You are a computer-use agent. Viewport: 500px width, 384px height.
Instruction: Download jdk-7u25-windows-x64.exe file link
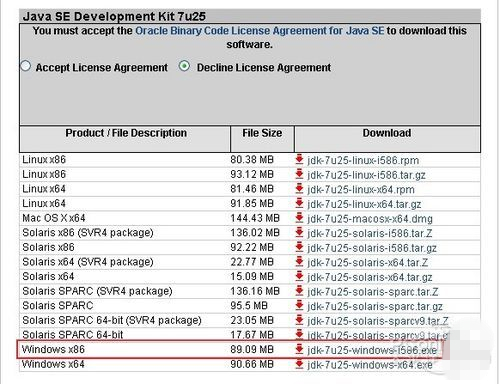click(370, 365)
